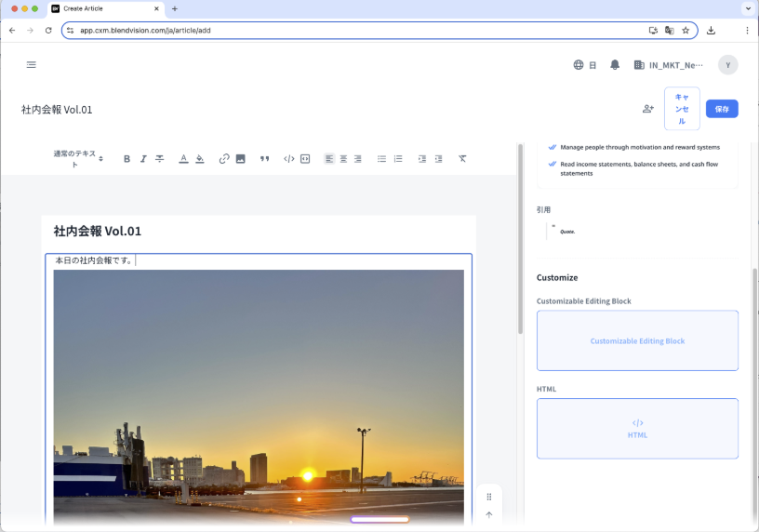Click the heading 社内会報 Vol.01 in editor
This screenshot has width=759, height=532.
[x=98, y=232]
